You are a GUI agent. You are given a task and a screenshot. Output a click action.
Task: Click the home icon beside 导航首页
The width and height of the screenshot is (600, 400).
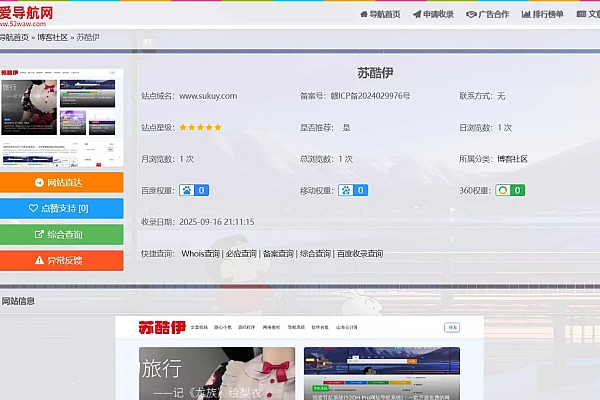pyautogui.click(x=364, y=15)
